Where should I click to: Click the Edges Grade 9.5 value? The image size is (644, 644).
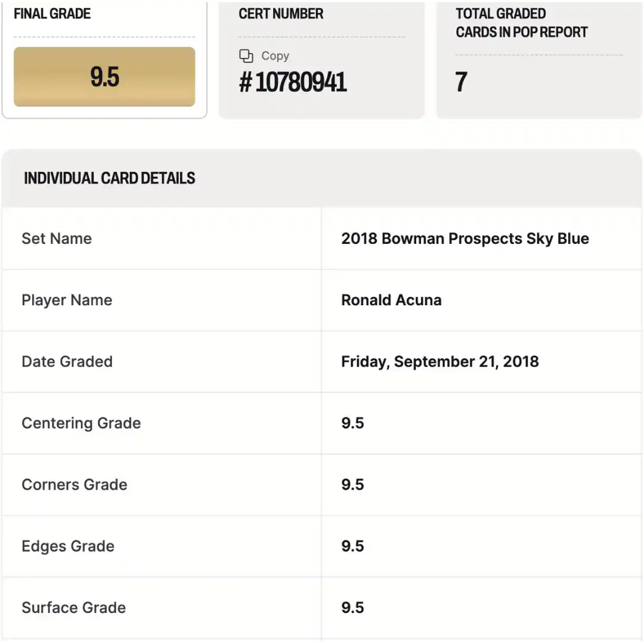click(x=353, y=546)
